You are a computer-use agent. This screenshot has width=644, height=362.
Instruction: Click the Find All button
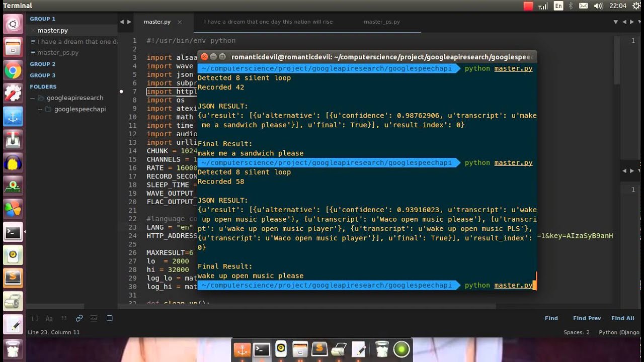point(623,318)
